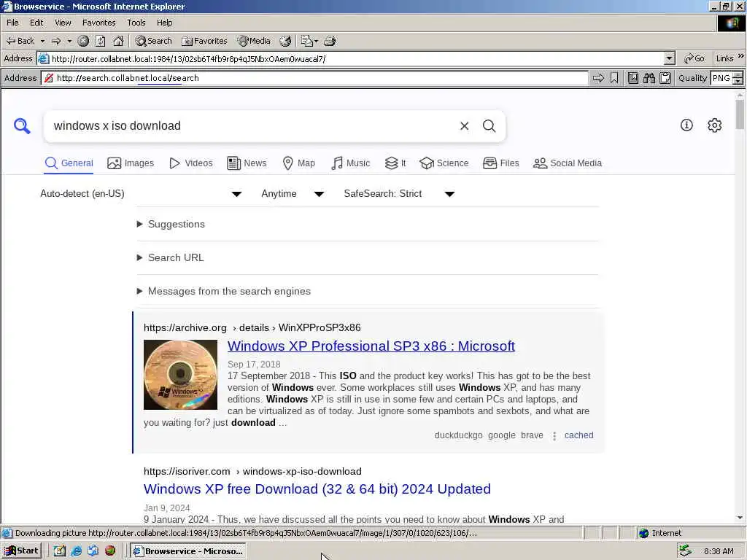The width and height of the screenshot is (747, 560).
Task: Open the About info icon
Action: pos(686,125)
